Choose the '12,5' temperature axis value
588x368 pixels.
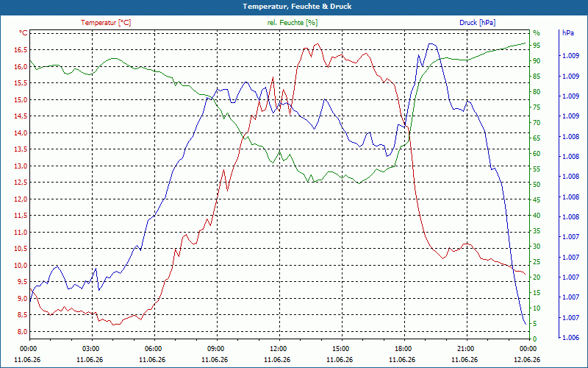21,183
